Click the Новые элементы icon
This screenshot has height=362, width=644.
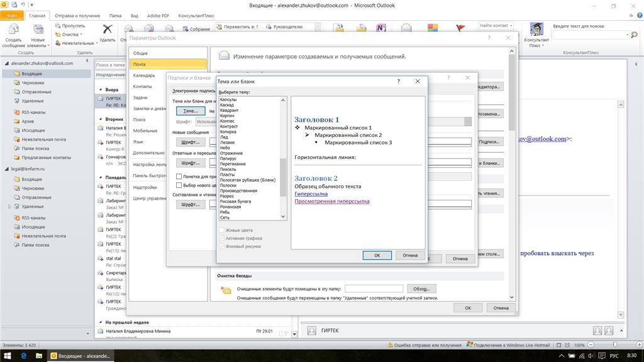click(38, 30)
